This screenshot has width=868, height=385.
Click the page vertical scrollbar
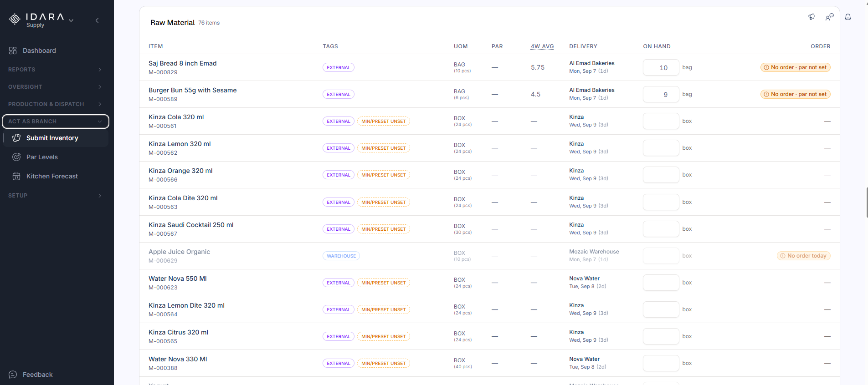click(866, 202)
